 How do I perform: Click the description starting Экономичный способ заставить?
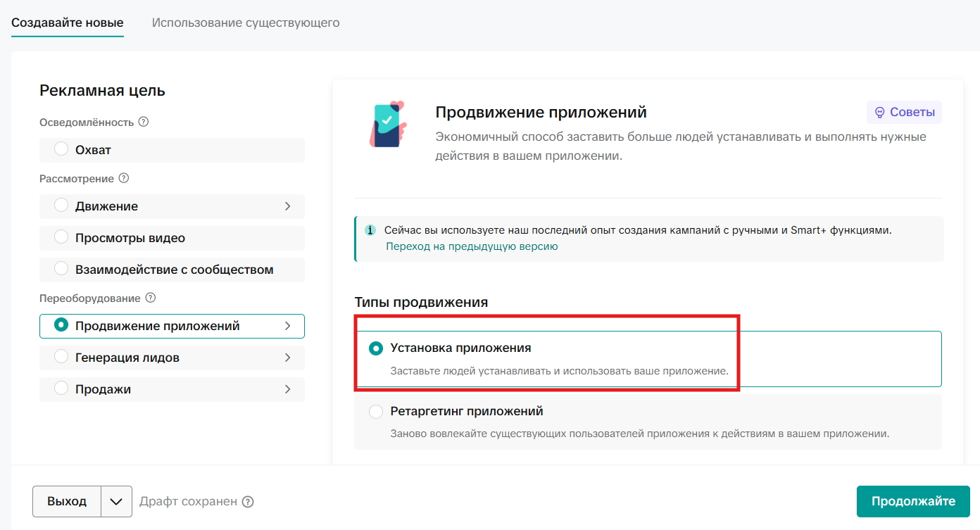(x=681, y=146)
